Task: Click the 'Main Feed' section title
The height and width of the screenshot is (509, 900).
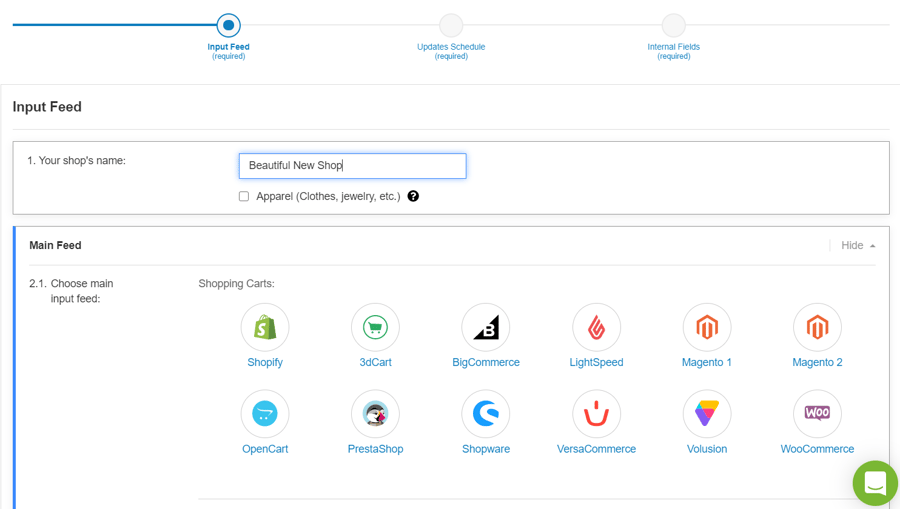Action: tap(55, 246)
